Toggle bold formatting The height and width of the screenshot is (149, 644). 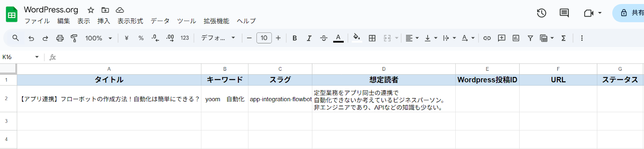tap(295, 38)
